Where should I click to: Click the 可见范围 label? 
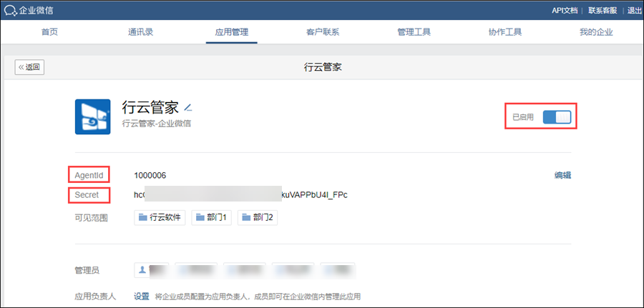[91, 218]
